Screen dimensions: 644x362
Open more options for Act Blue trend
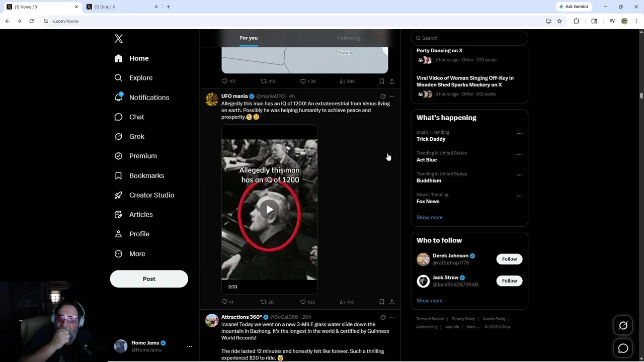pos(519,154)
